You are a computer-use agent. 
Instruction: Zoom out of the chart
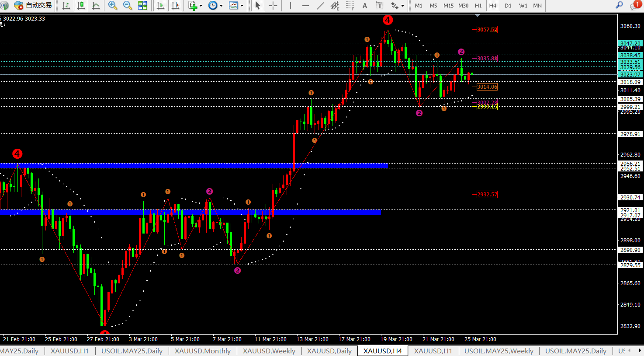click(128, 6)
